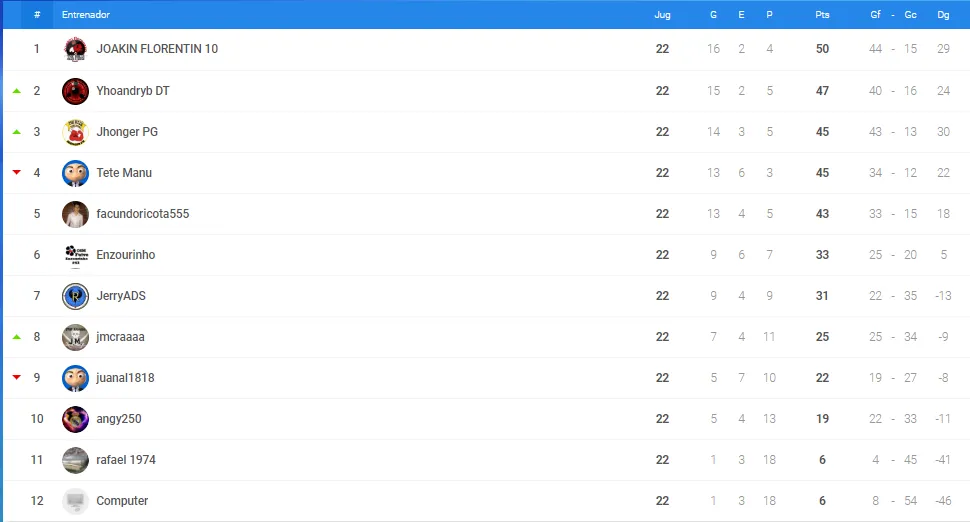Open Tete Manu manager profile
This screenshot has width=970, height=522.
click(124, 173)
